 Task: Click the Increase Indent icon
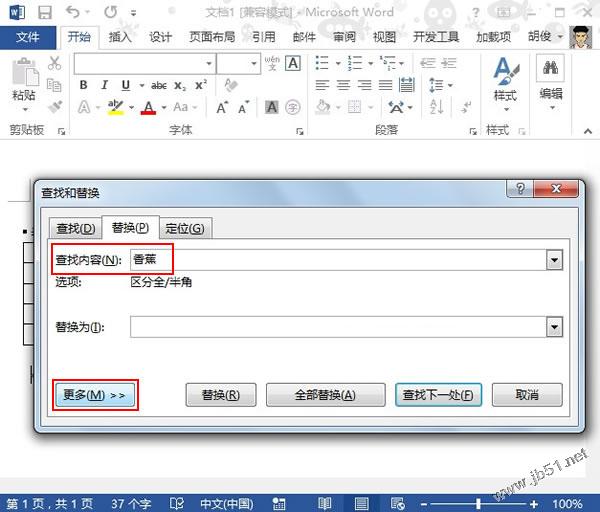point(448,63)
